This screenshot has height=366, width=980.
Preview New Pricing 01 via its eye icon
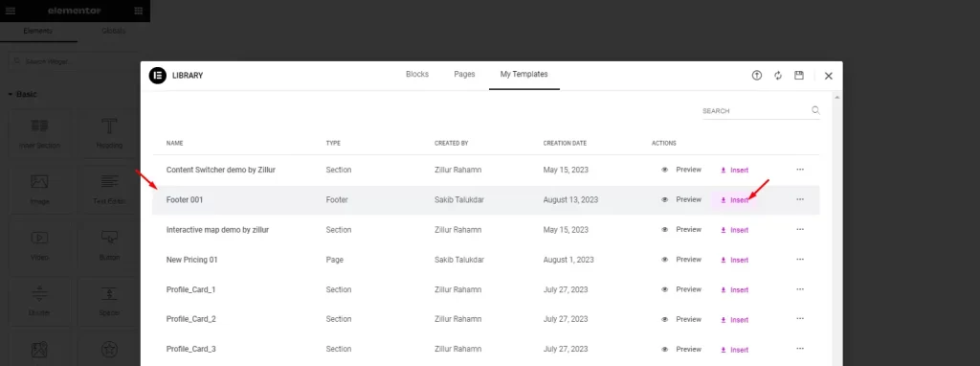coord(665,260)
